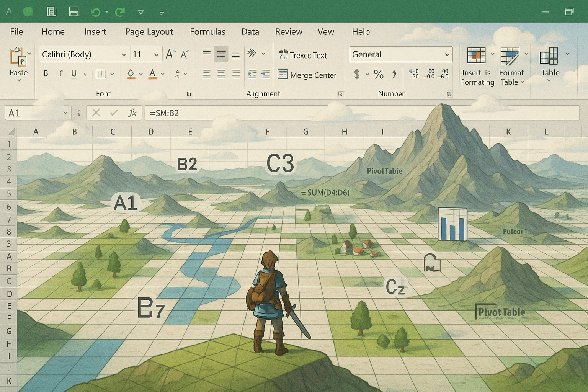Click the bar chart thumbnail on the grid
Image resolution: width=588 pixels, height=392 pixels.
[x=452, y=224]
